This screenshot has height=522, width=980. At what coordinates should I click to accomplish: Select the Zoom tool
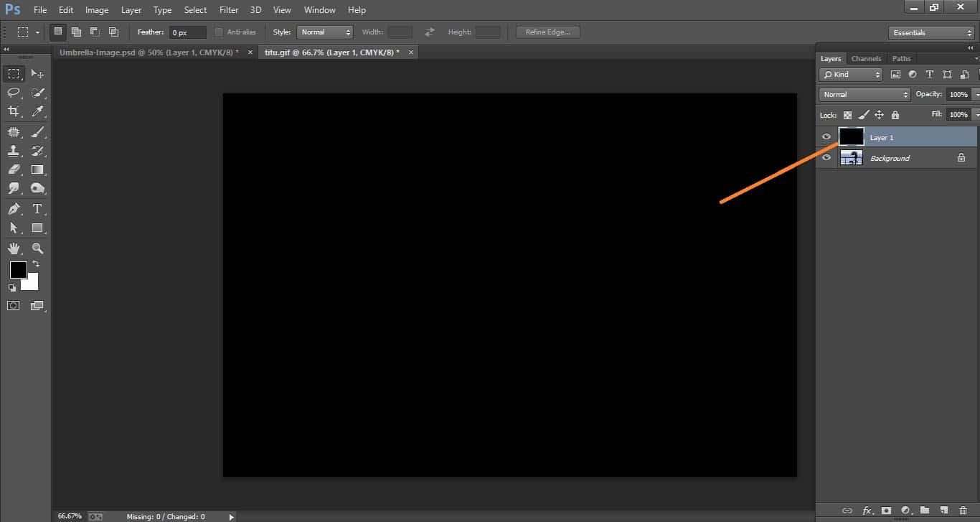click(37, 248)
